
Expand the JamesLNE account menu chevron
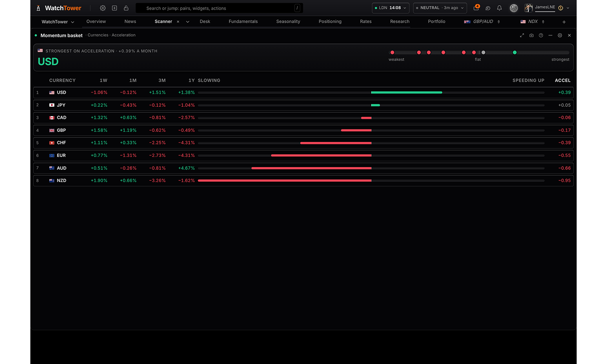(568, 8)
